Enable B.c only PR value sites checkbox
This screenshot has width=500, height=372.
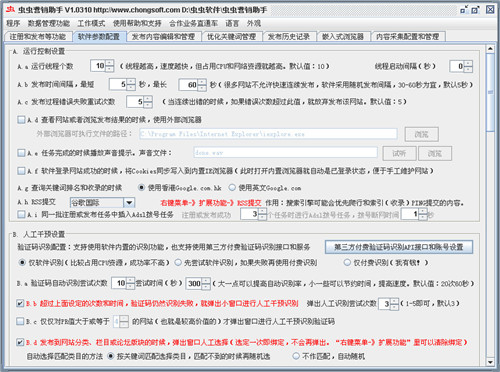pyautogui.click(x=20, y=321)
